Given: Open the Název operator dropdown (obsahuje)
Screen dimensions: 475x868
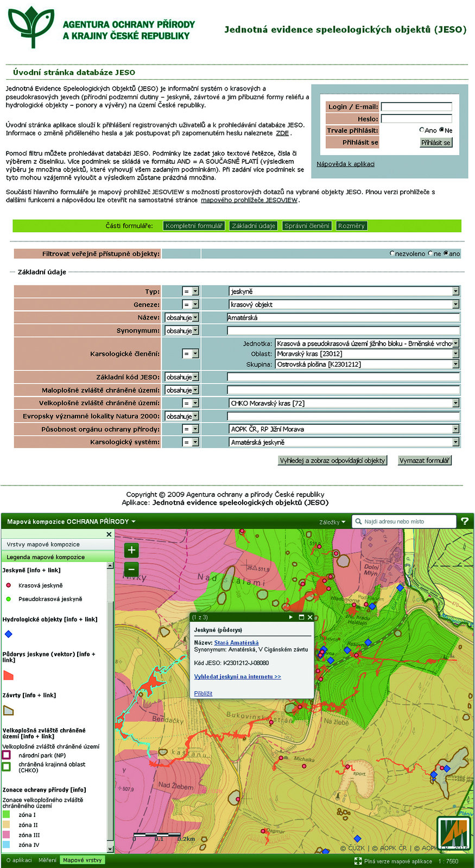Looking at the screenshot, I should click(182, 317).
